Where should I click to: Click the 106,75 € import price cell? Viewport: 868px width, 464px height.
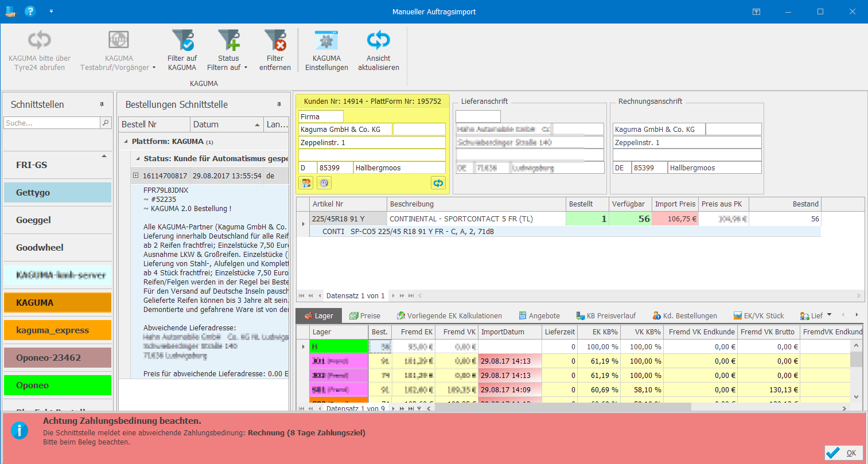tap(675, 219)
